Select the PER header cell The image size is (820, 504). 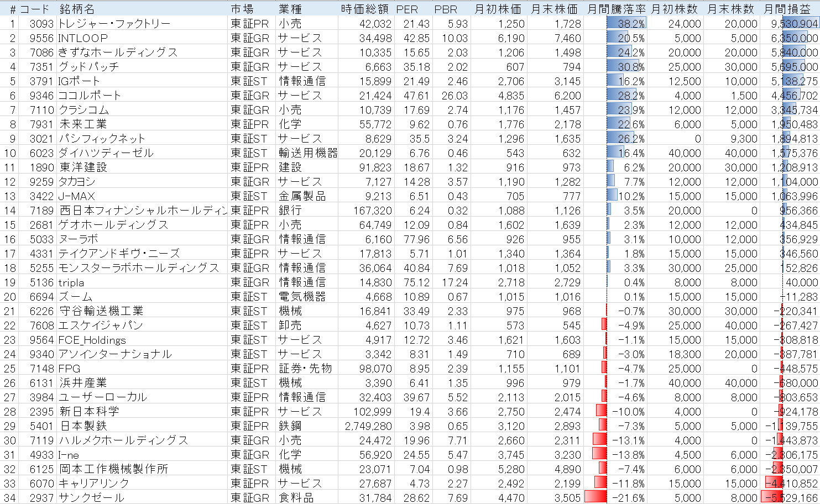point(413,9)
